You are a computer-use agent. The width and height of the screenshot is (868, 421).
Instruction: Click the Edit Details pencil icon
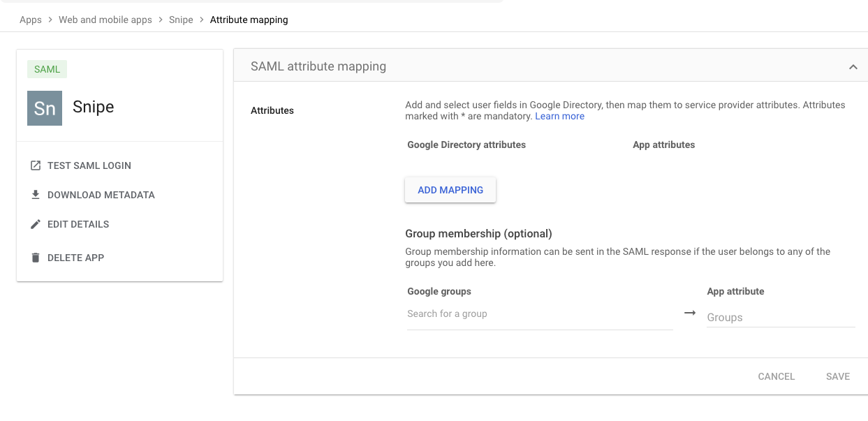click(36, 224)
